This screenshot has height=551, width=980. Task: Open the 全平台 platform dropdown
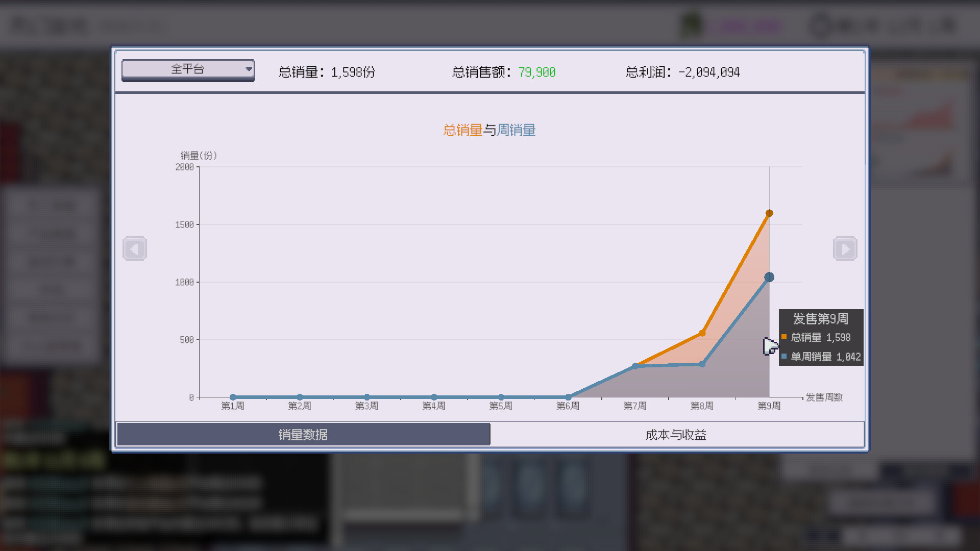tap(188, 69)
